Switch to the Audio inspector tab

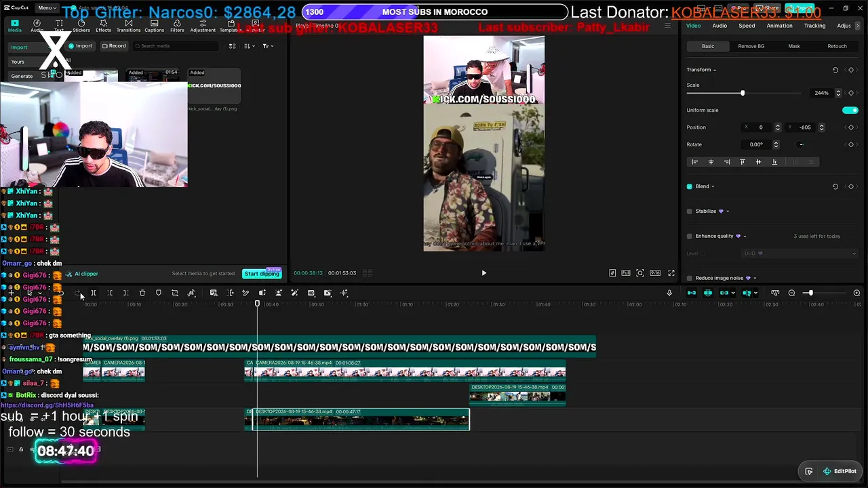point(719,26)
